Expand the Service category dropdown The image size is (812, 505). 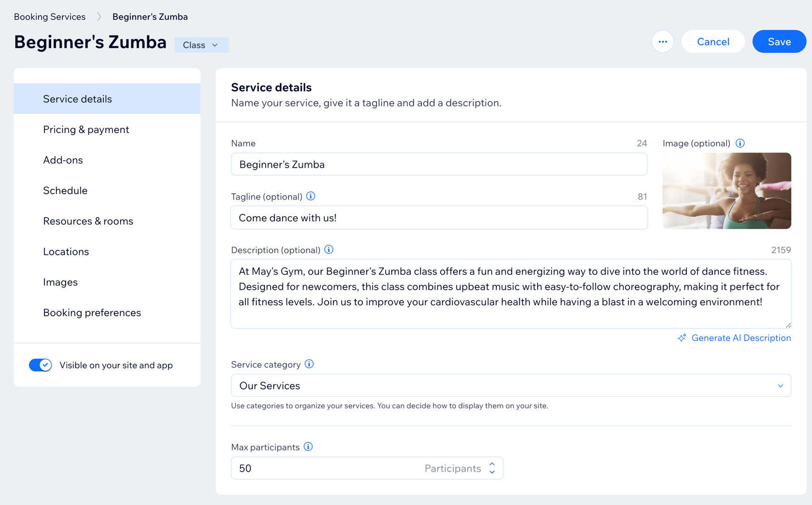(780, 386)
